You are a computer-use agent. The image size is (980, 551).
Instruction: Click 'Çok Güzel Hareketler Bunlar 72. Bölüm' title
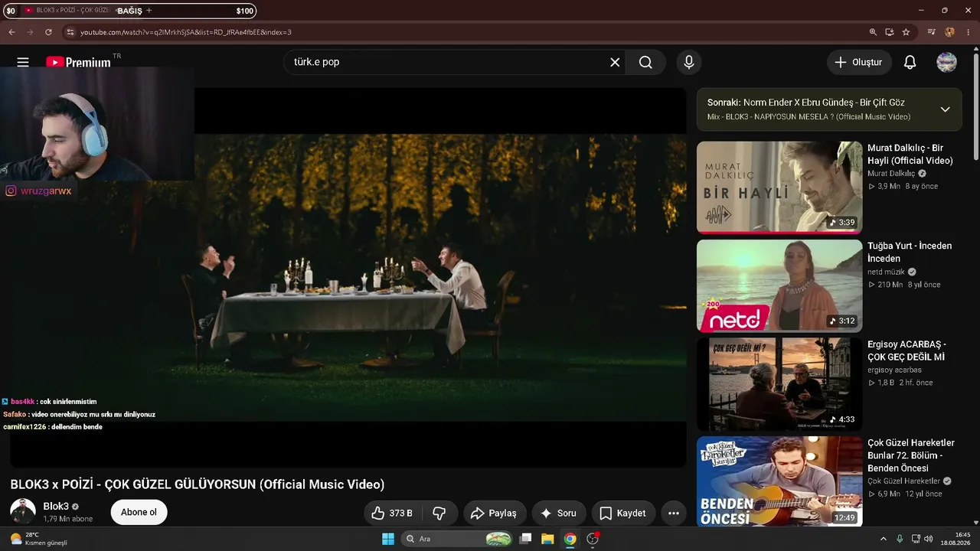[911, 455]
